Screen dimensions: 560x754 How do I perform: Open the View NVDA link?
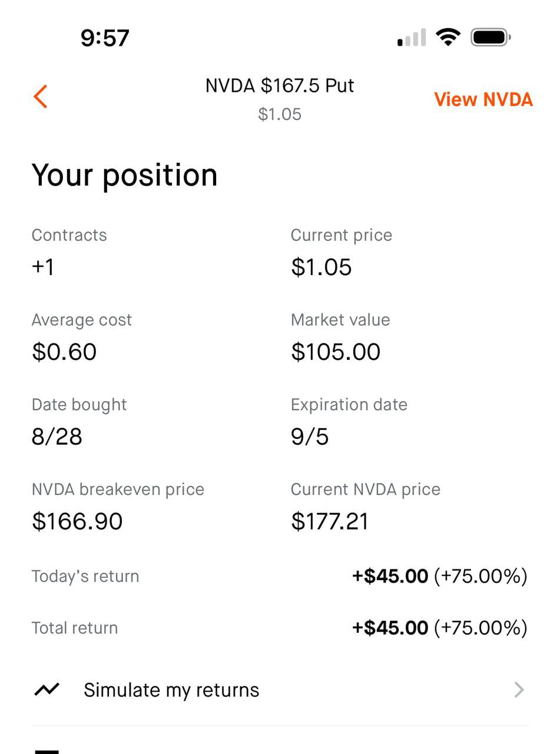click(483, 100)
